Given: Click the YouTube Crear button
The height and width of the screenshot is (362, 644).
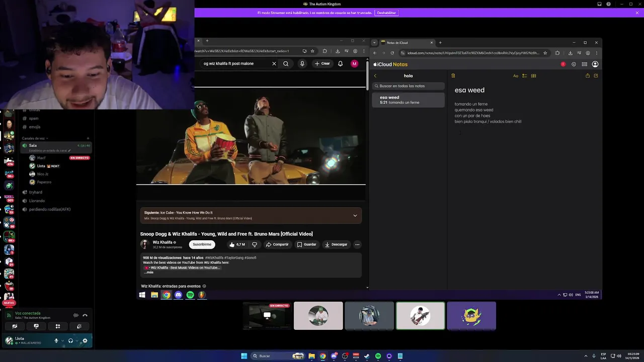Looking at the screenshot, I should point(323,64).
